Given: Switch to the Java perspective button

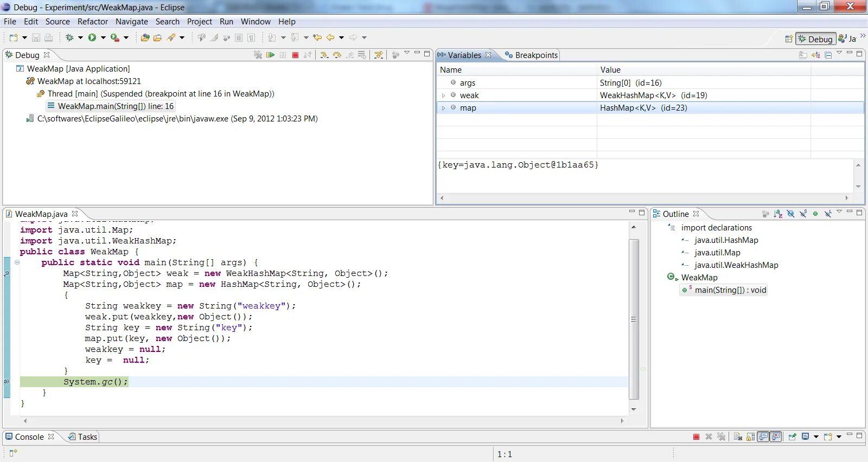Looking at the screenshot, I should coord(847,39).
